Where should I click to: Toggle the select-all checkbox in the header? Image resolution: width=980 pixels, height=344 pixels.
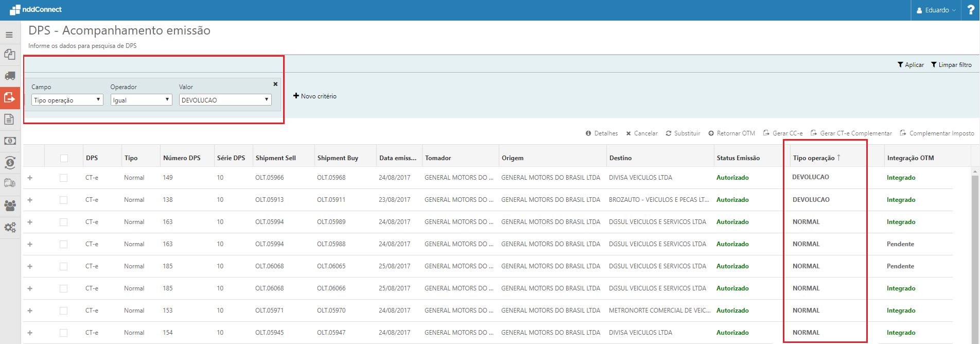click(x=64, y=158)
